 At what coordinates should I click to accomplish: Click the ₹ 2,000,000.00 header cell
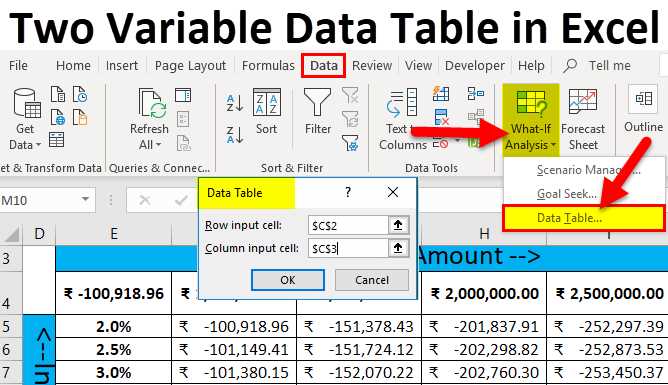tap(484, 293)
